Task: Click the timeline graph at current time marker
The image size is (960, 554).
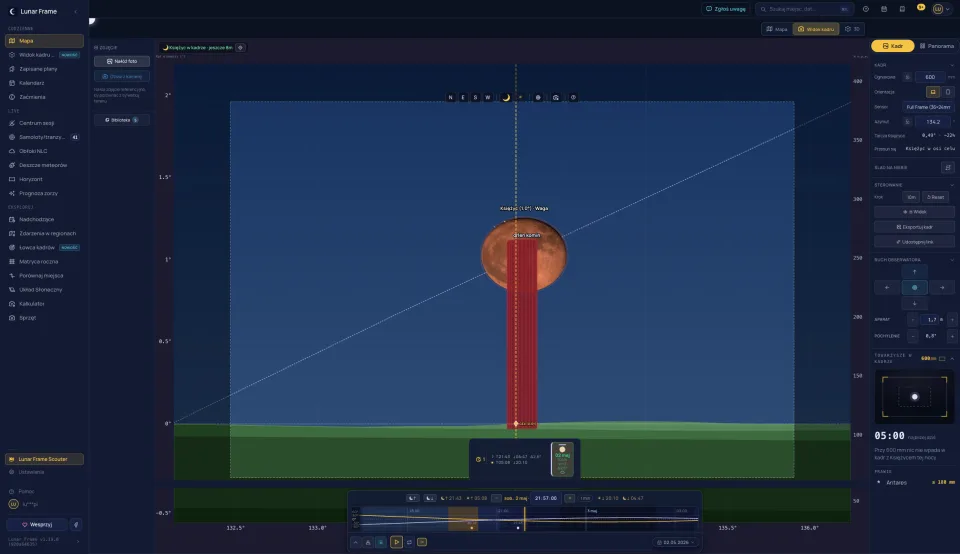Action: pyautogui.click(x=525, y=519)
